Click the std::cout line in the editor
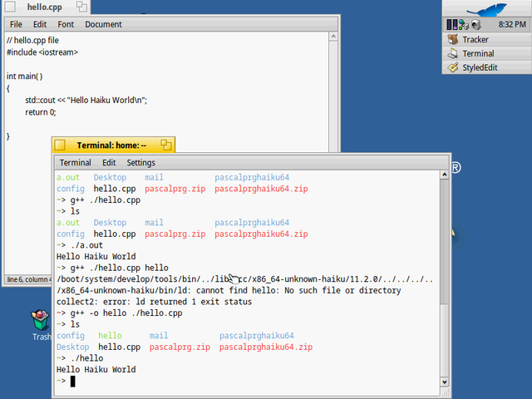532x399 pixels. pos(86,101)
